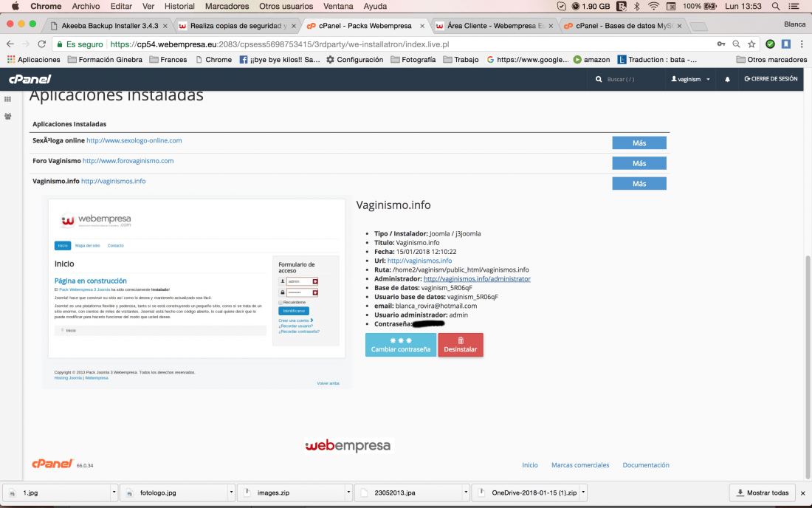Open the Otros marcadores folder
The height and width of the screenshot is (508, 812).
(771, 60)
